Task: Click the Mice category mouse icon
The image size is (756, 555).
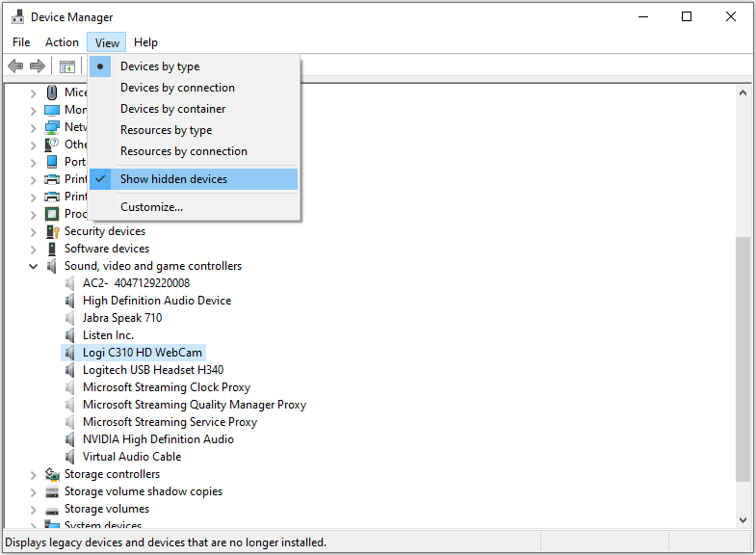Action: pyautogui.click(x=52, y=92)
